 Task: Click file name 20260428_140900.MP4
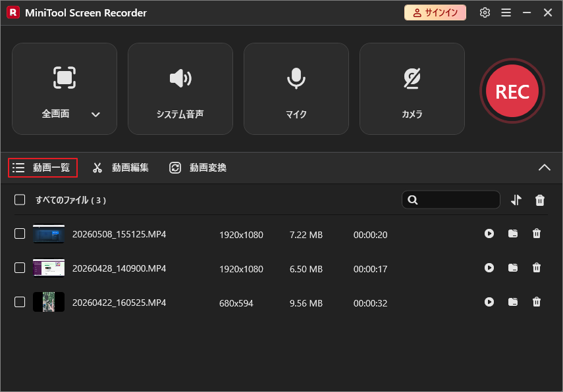tap(119, 268)
